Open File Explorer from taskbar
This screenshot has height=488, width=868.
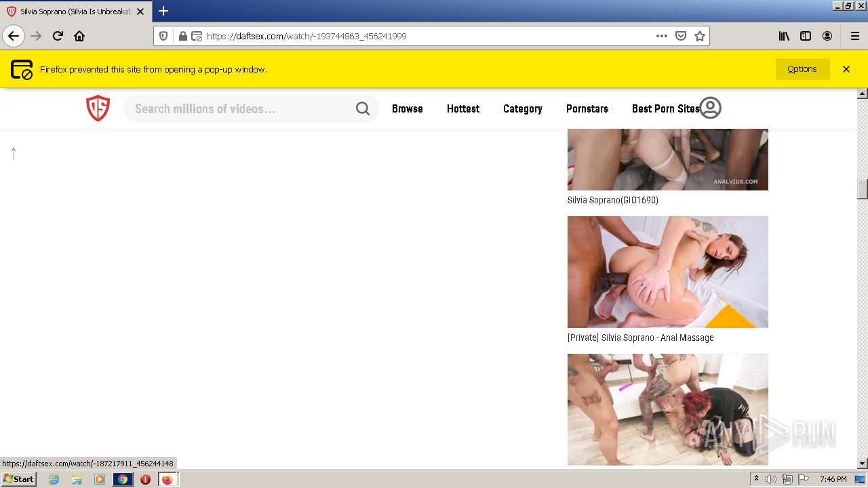pyautogui.click(x=77, y=479)
